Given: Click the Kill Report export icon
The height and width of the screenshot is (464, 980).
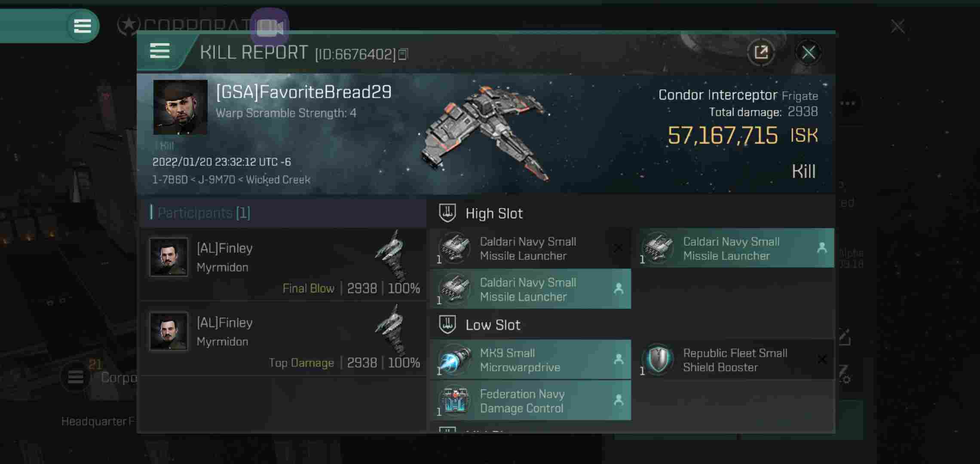Looking at the screenshot, I should point(761,51).
